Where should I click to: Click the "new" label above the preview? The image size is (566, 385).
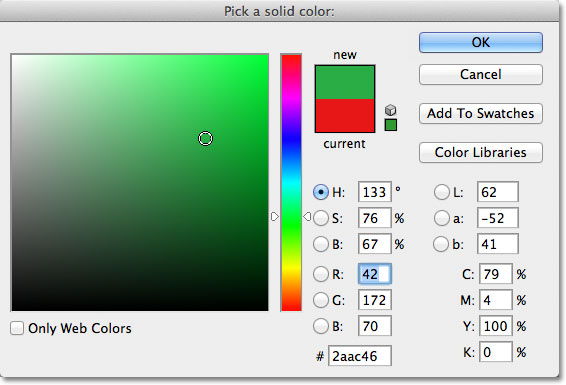(345, 55)
